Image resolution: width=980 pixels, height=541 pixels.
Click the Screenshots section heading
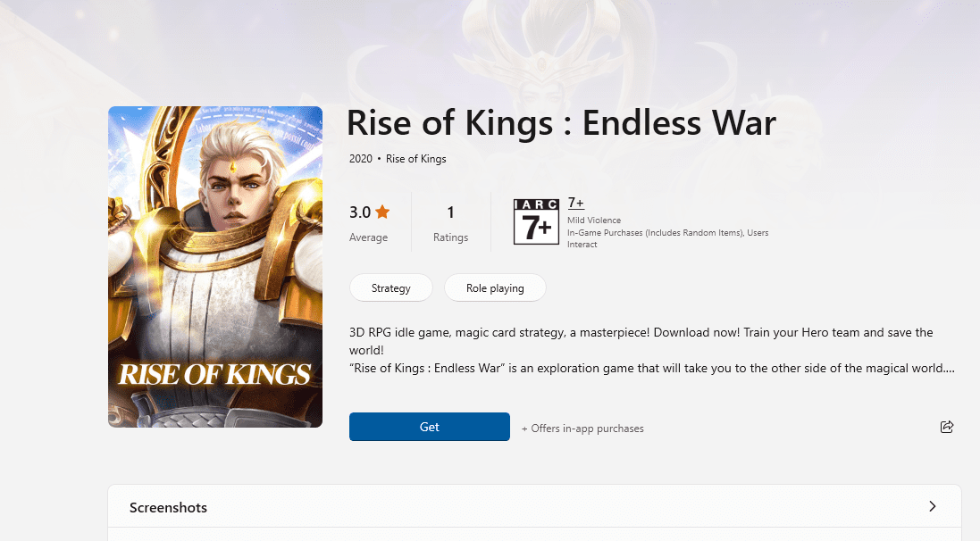pos(168,507)
